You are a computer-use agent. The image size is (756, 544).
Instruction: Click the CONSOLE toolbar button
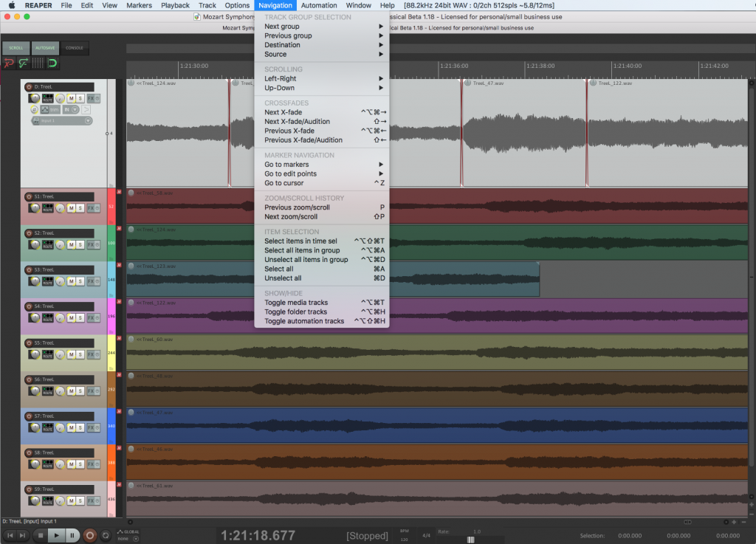tap(75, 48)
